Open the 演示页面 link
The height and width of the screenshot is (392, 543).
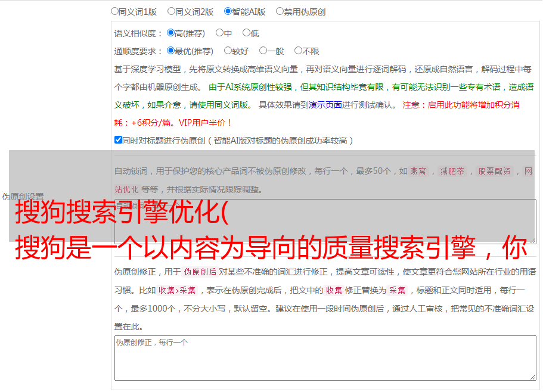pos(325,105)
